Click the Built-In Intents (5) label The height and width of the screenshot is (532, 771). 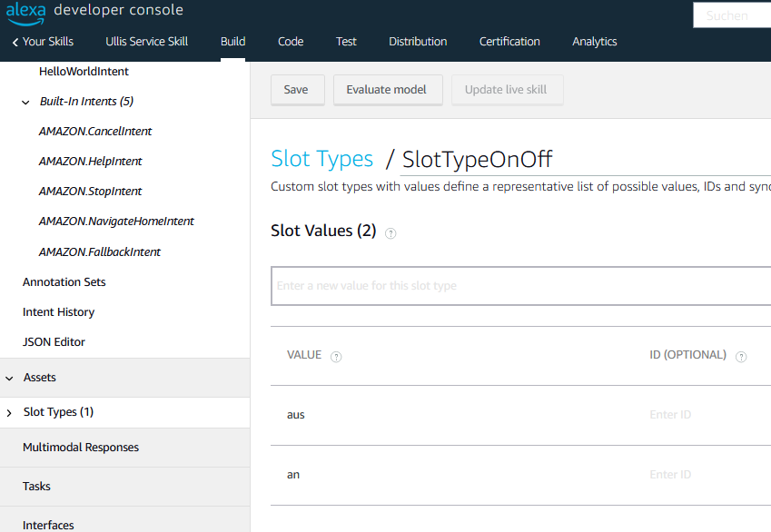[x=86, y=102]
